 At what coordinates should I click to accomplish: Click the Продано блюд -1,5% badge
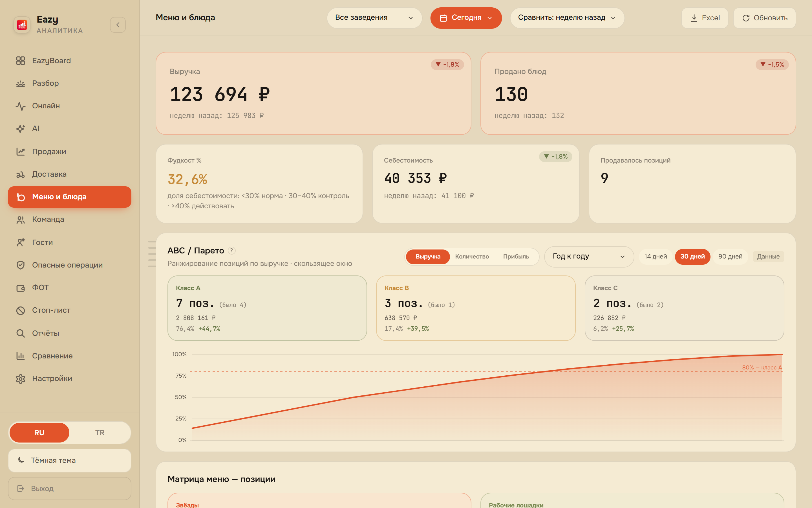(772, 65)
